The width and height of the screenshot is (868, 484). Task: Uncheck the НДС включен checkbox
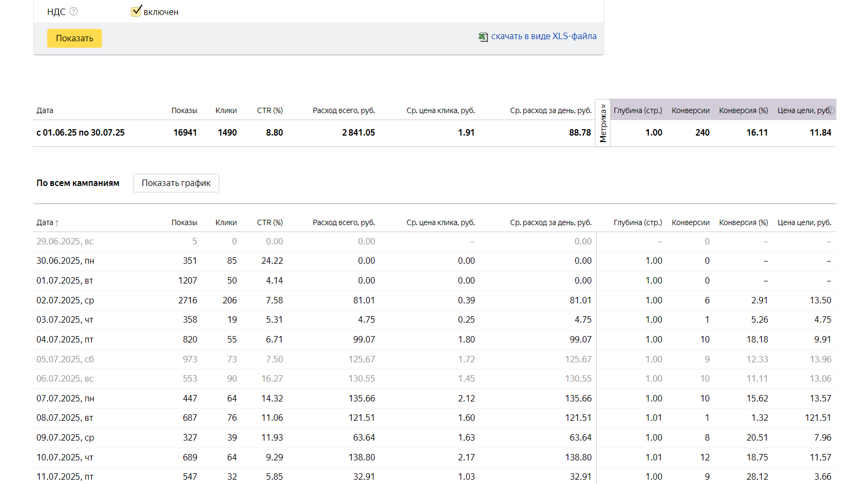pyautogui.click(x=136, y=11)
